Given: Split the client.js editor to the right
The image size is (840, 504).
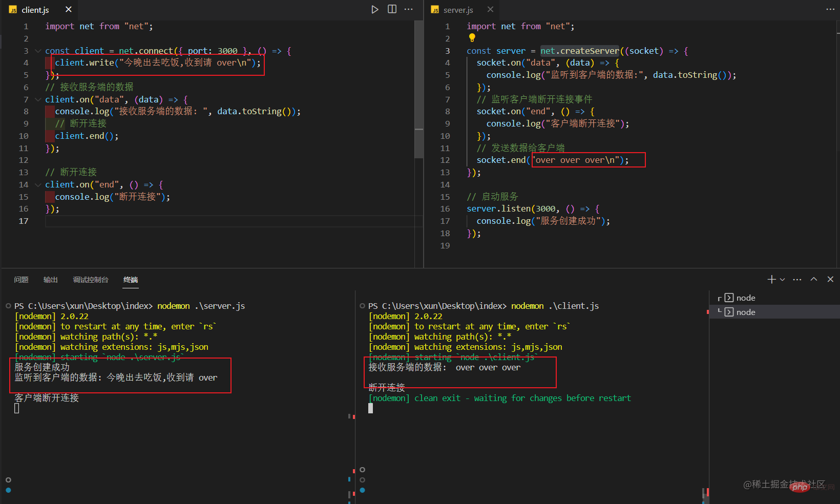Looking at the screenshot, I should pos(392,9).
